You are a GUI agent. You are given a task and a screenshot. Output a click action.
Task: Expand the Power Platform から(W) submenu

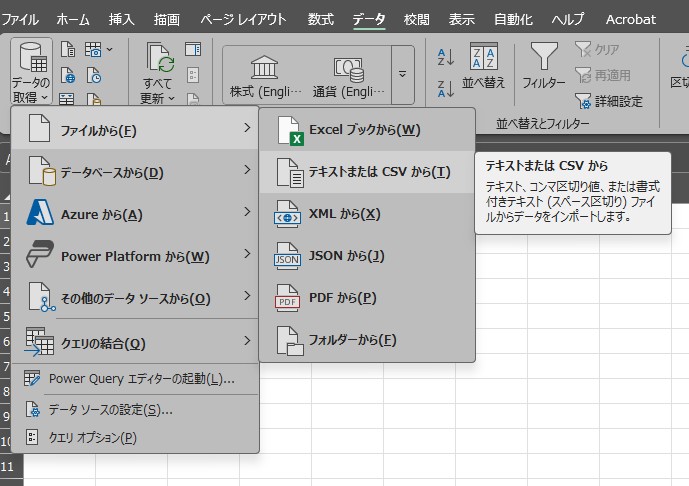(x=135, y=255)
